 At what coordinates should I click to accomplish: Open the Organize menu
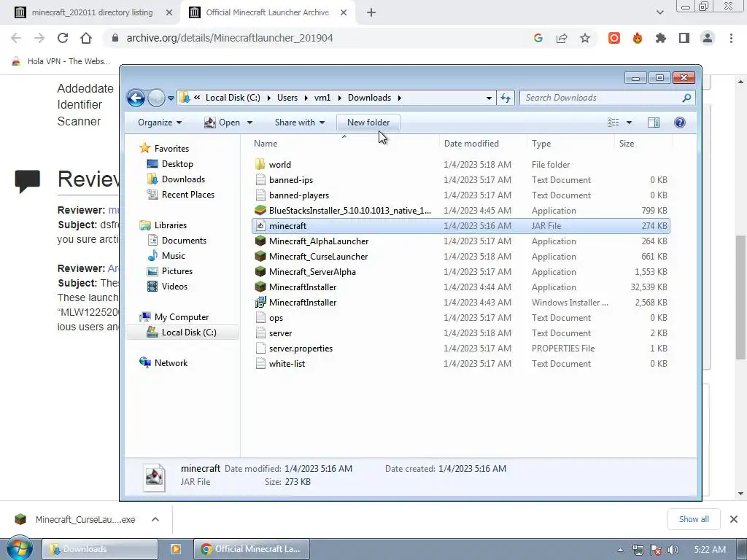160,122
